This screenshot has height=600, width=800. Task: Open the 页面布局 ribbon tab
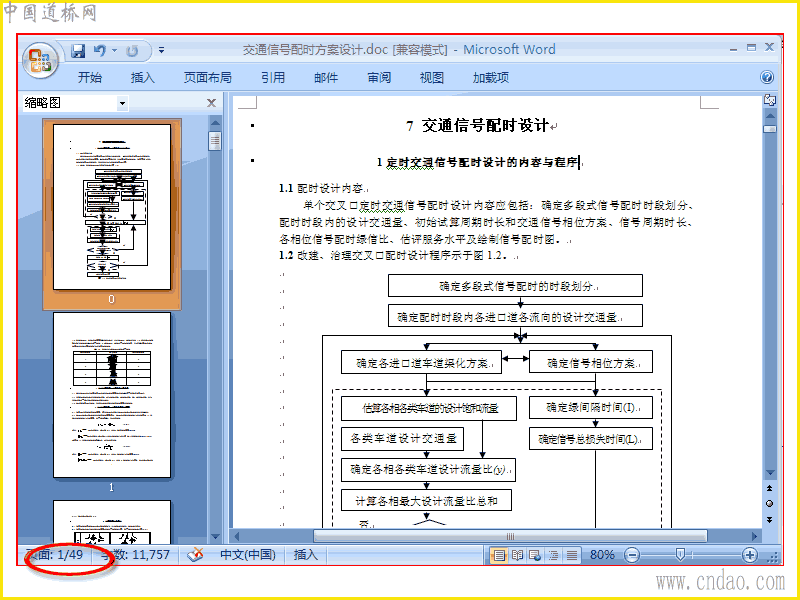pos(208,78)
